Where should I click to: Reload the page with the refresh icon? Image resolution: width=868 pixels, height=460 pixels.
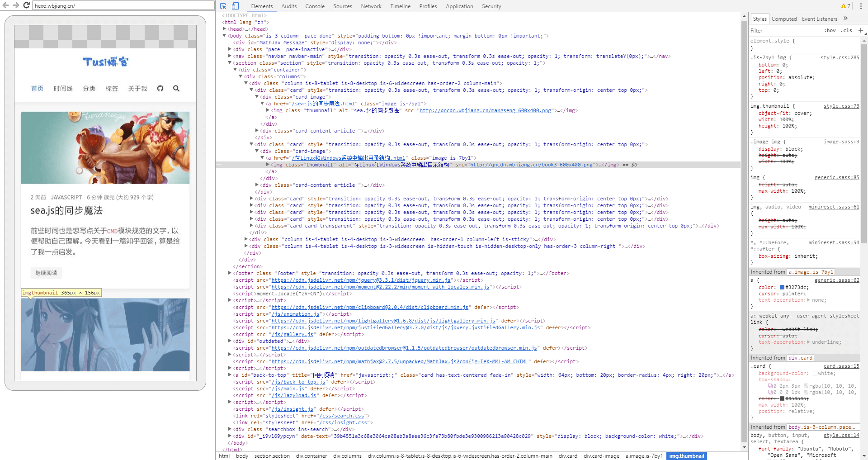tap(26, 5)
